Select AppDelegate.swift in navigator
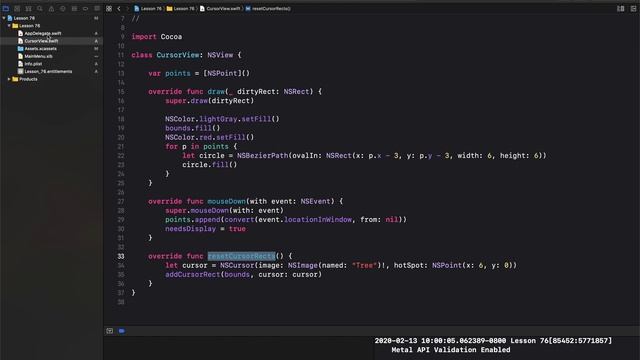The image size is (640, 360). [x=42, y=33]
